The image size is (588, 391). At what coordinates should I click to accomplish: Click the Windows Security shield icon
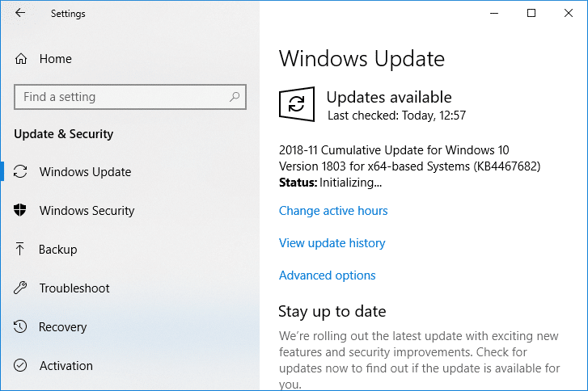pyautogui.click(x=21, y=211)
